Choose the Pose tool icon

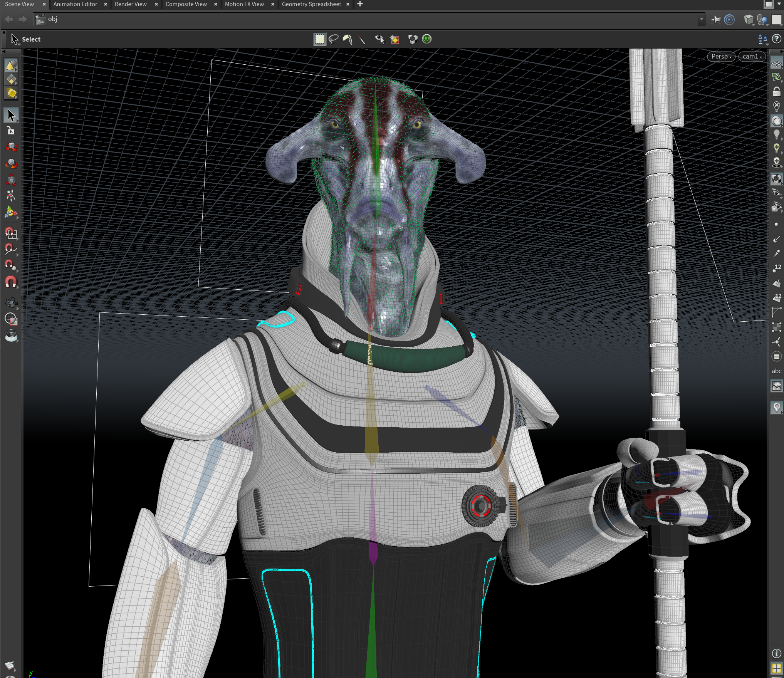11,196
